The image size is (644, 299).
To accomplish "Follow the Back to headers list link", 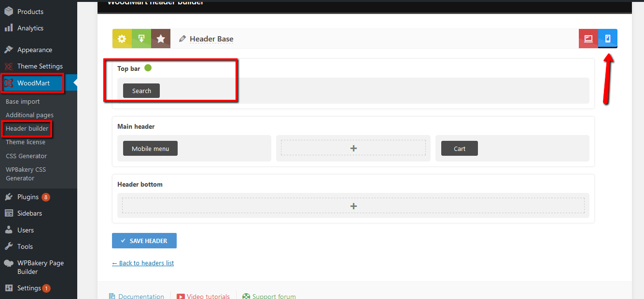I will point(143,263).
